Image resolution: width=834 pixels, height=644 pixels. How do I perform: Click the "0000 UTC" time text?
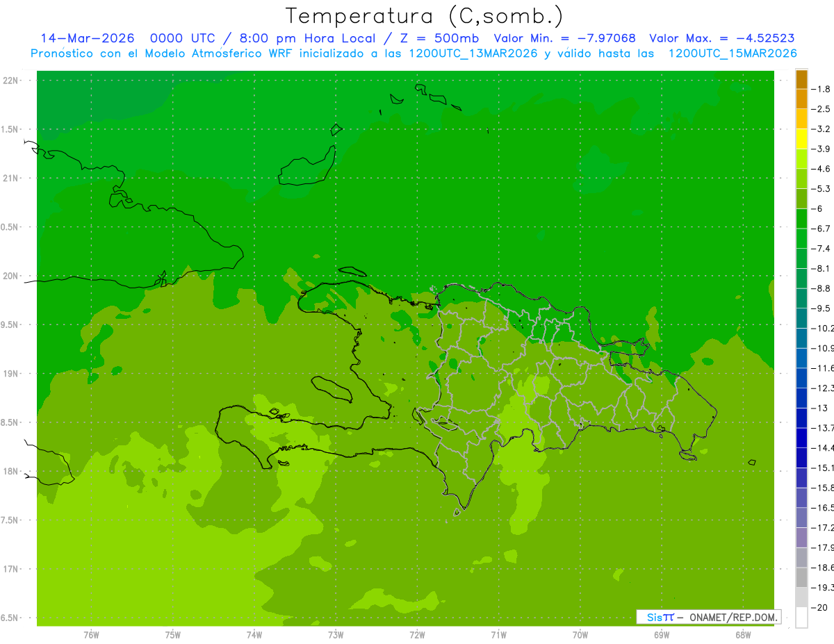click(183, 38)
